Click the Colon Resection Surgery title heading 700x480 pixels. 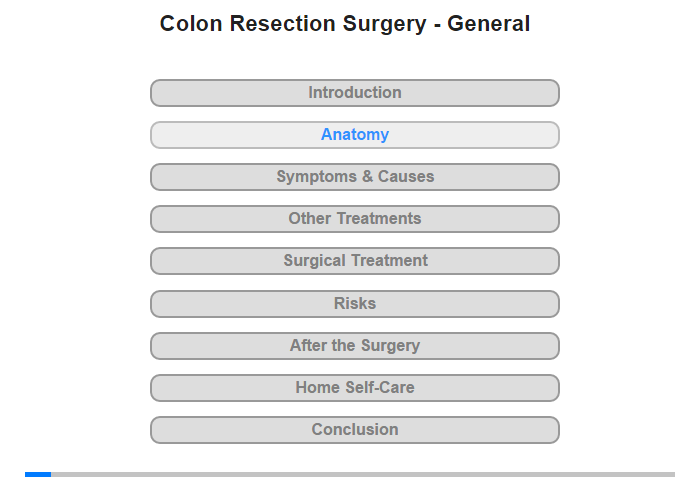point(345,24)
